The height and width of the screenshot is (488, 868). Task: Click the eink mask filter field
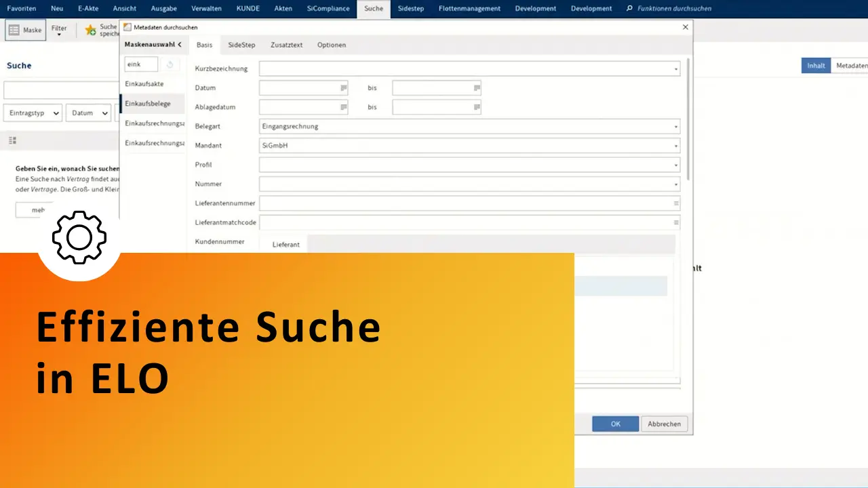[x=141, y=64]
